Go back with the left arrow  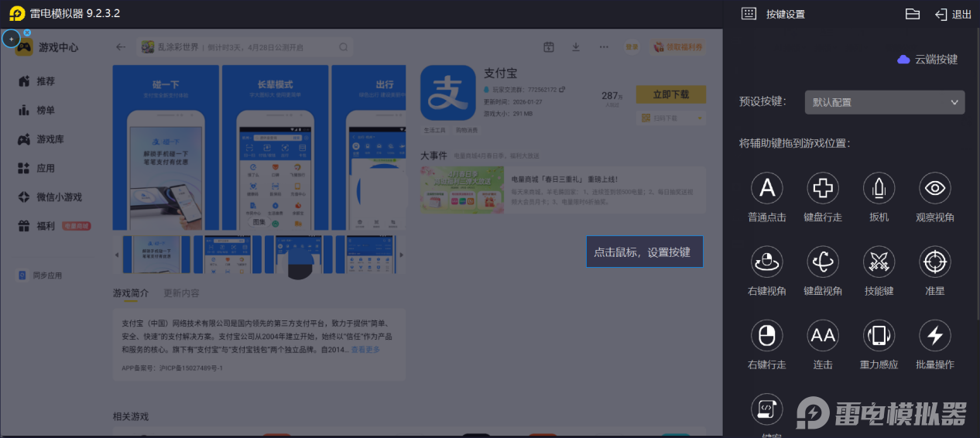[x=121, y=47]
